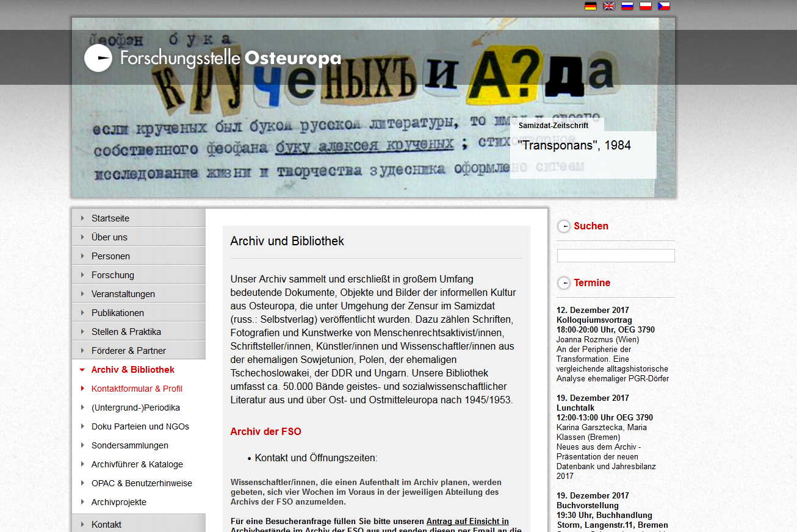This screenshot has height=532, width=797.
Task: Click the arrow beside OPAC & Benutzerhinweise
Action: pos(82,483)
